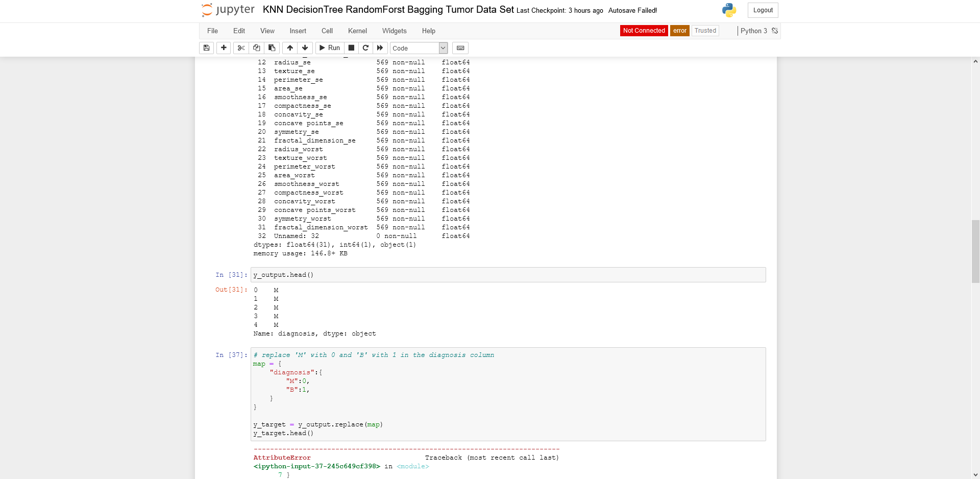Interrupt the kernel with the stop icon

[351, 48]
